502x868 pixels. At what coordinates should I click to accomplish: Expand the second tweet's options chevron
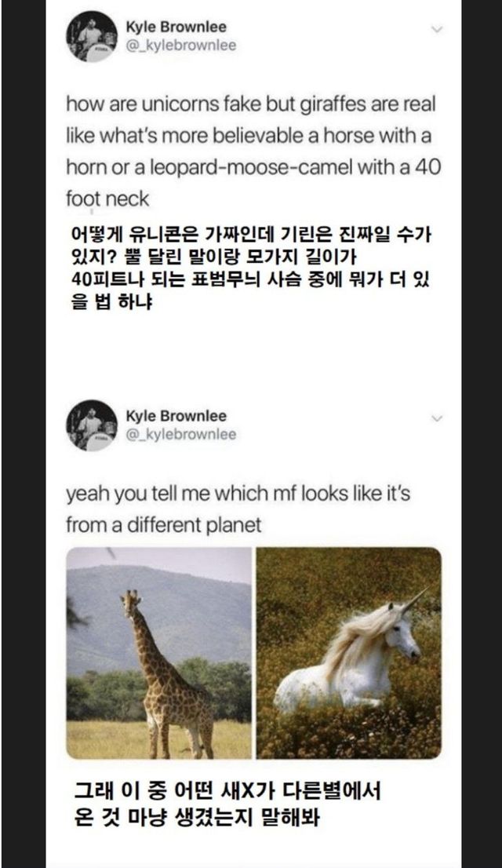click(437, 418)
